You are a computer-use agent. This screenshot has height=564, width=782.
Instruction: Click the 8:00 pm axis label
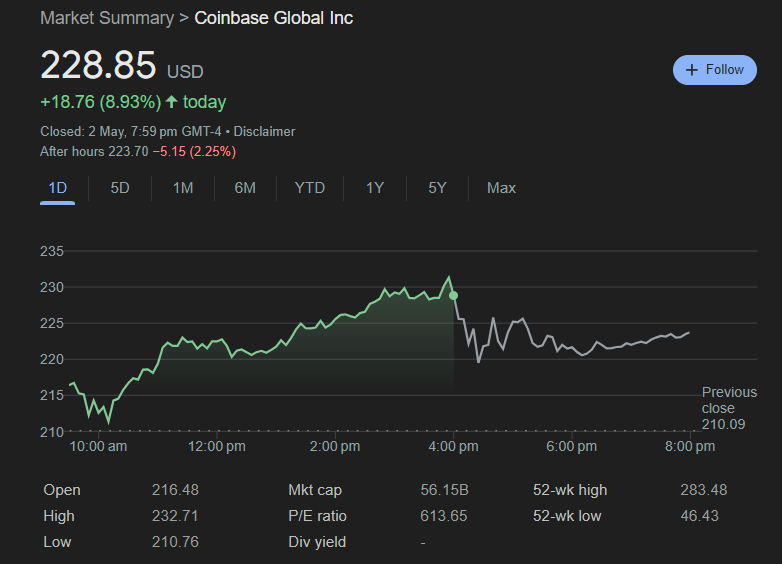[x=690, y=446]
